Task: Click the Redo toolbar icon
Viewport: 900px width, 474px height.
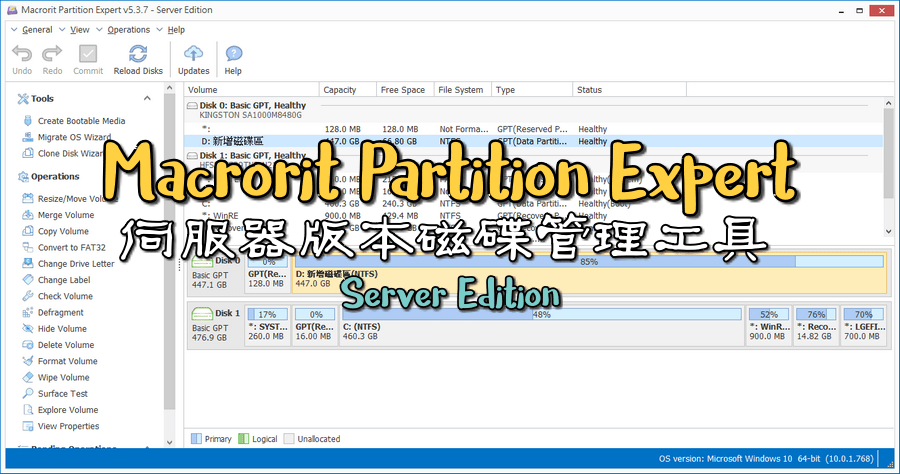Action: pyautogui.click(x=52, y=54)
